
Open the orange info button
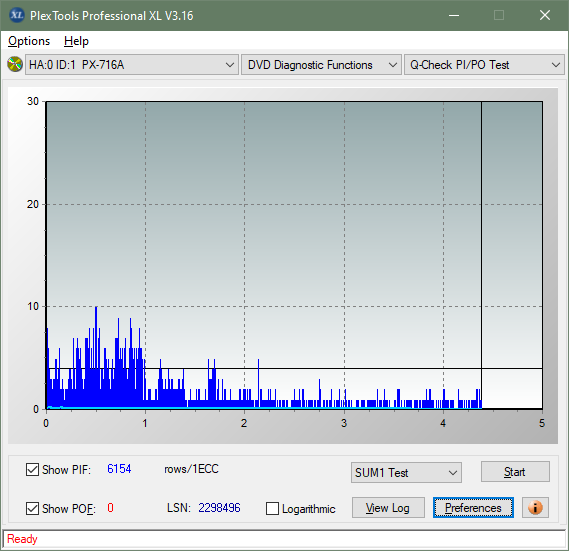pyautogui.click(x=535, y=507)
